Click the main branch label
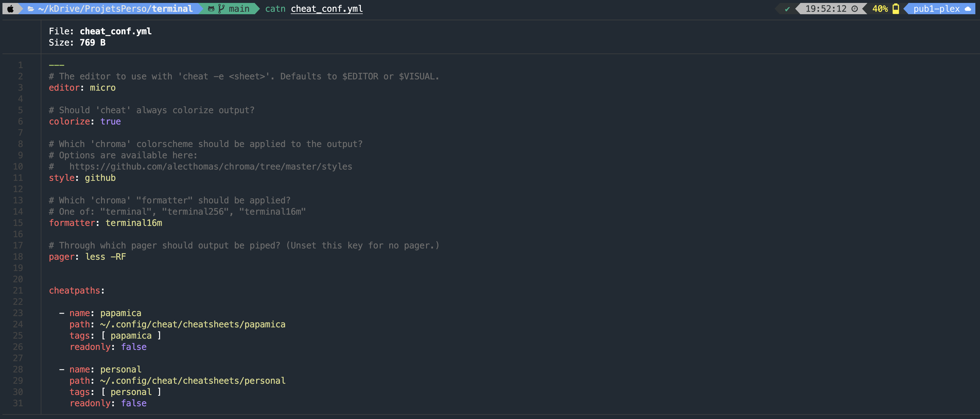The height and width of the screenshot is (419, 980). 239,9
